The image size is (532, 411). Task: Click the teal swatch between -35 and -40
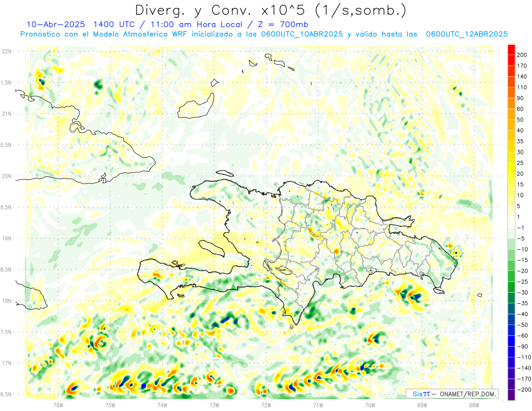pos(511,309)
